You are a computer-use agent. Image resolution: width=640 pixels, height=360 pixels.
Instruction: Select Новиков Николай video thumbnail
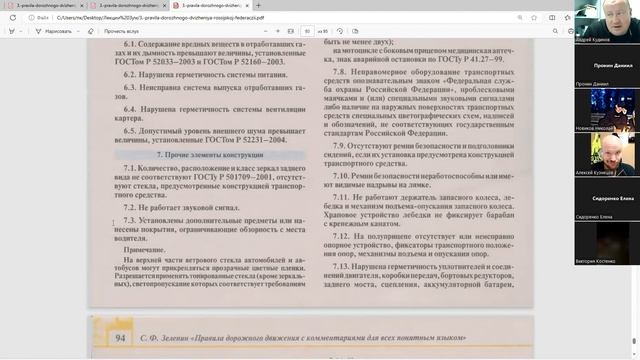click(x=607, y=110)
